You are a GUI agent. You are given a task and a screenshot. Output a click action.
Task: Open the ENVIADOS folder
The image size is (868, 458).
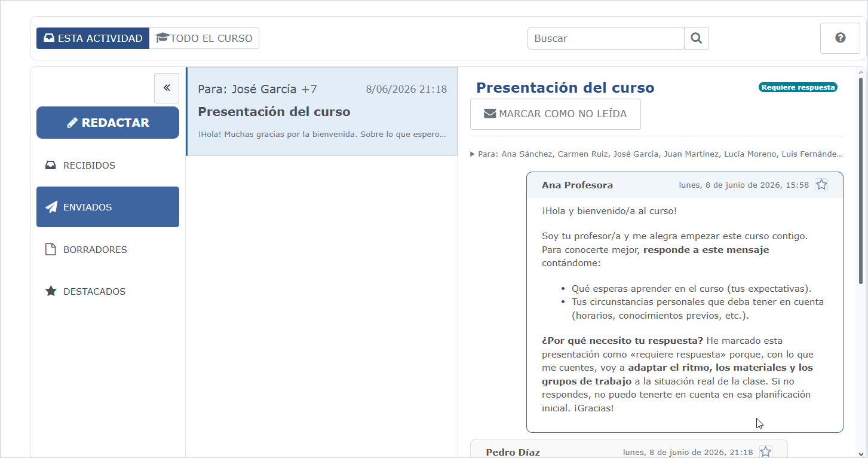[108, 207]
